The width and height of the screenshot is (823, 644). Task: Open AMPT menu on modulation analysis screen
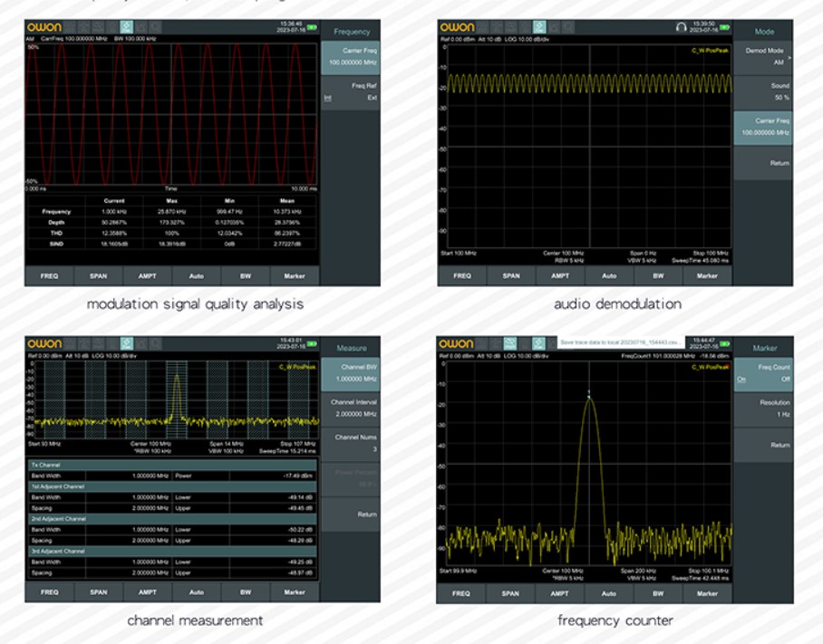pyautogui.click(x=148, y=276)
